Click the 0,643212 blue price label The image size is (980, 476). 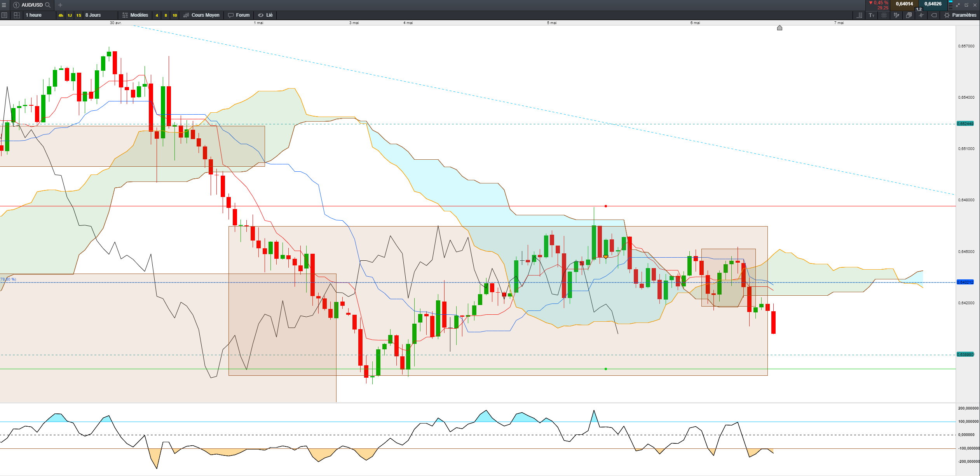tap(965, 282)
